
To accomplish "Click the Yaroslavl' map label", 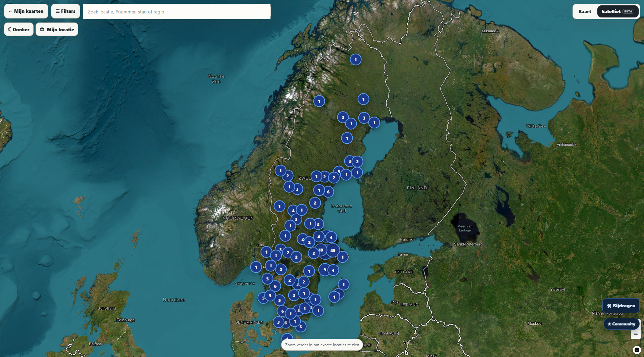I will [x=558, y=289].
